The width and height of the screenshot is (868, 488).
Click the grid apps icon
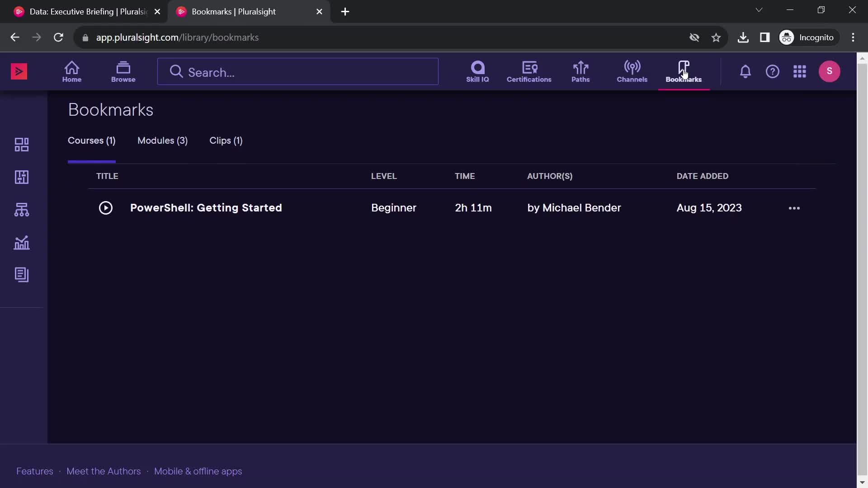799,71
